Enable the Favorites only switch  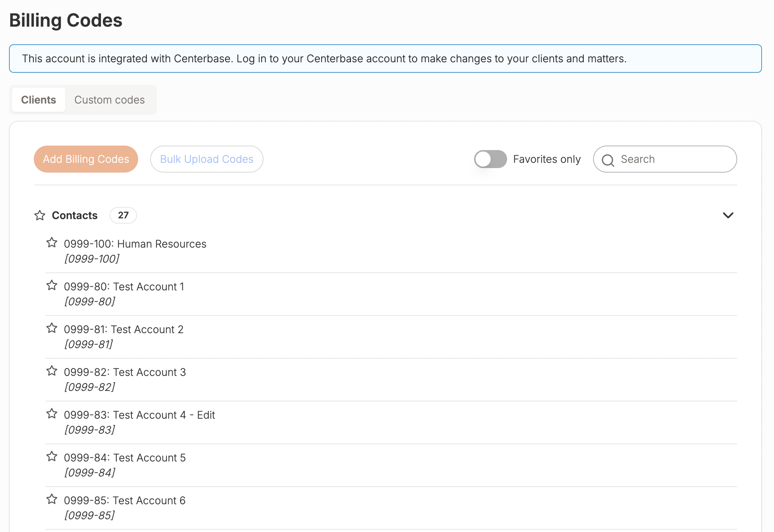pos(490,159)
